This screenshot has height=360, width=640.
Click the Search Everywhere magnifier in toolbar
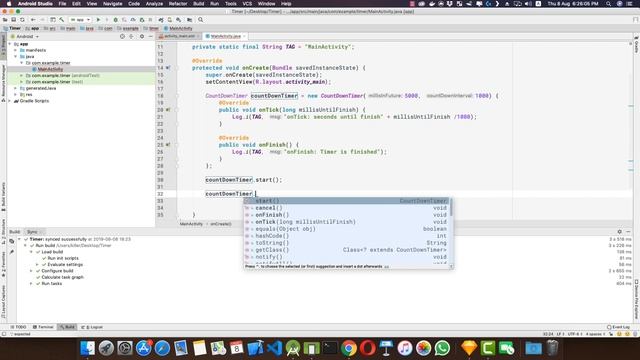(200, 20)
